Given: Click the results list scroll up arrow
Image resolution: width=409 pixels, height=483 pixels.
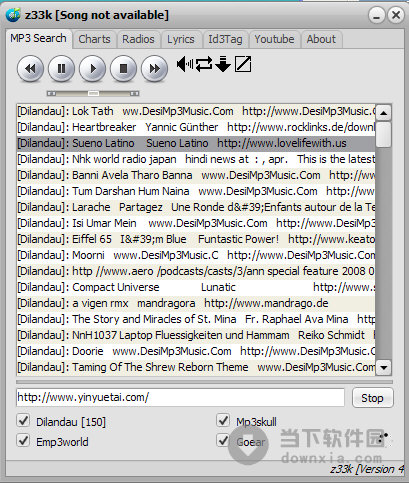Looking at the screenshot, I should coord(384,113).
